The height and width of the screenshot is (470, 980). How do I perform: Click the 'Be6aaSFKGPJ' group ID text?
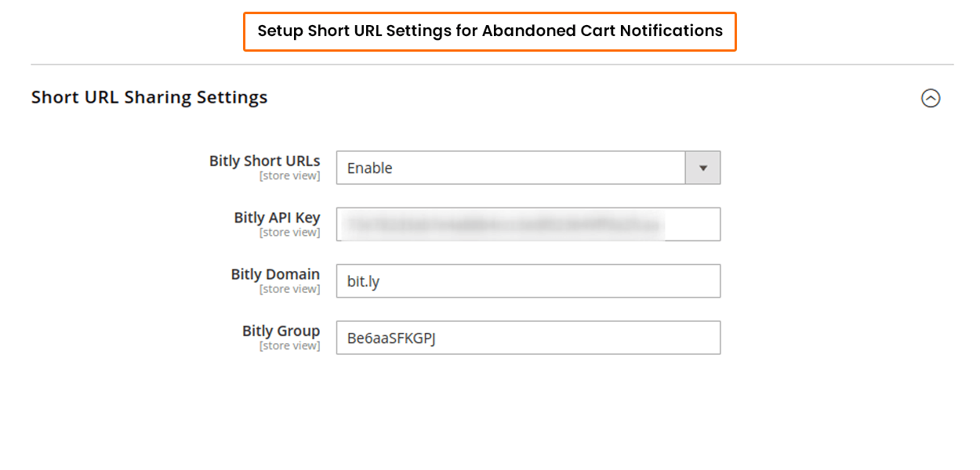click(390, 338)
